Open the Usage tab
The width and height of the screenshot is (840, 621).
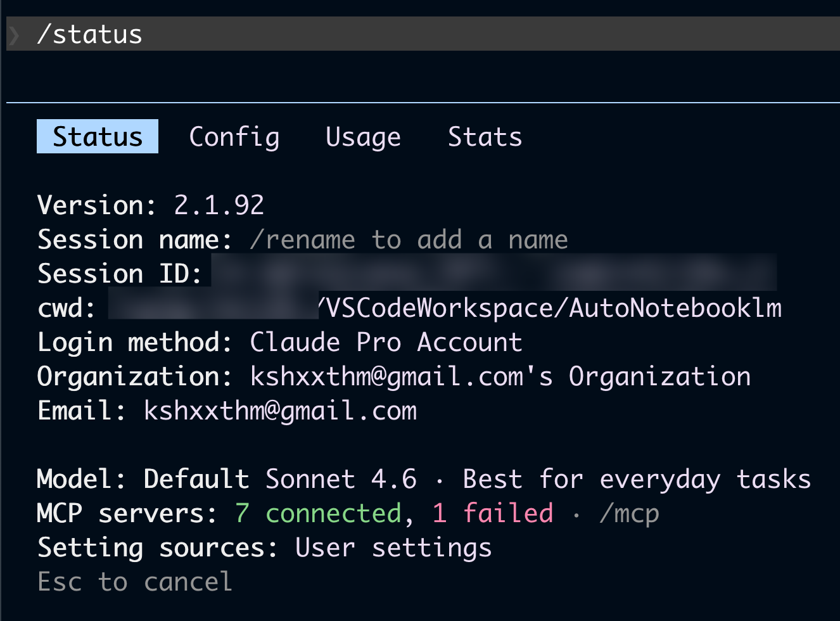pyautogui.click(x=363, y=137)
